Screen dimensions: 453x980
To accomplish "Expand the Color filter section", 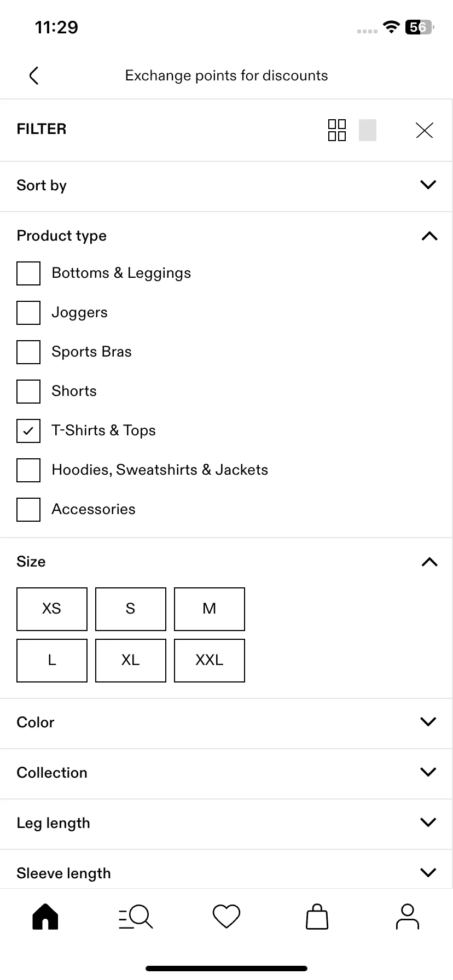I will point(226,723).
